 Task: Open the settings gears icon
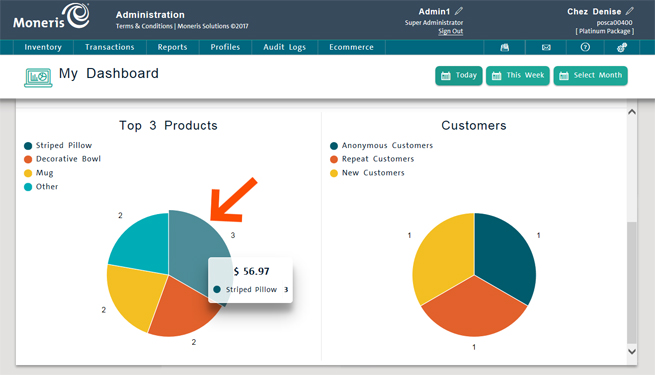(x=622, y=47)
